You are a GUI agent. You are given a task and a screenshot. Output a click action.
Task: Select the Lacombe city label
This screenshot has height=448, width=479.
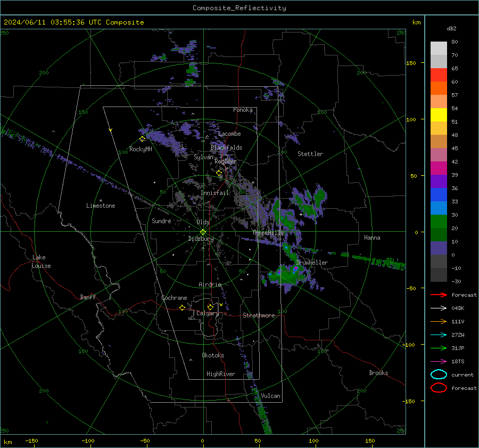tap(229, 134)
